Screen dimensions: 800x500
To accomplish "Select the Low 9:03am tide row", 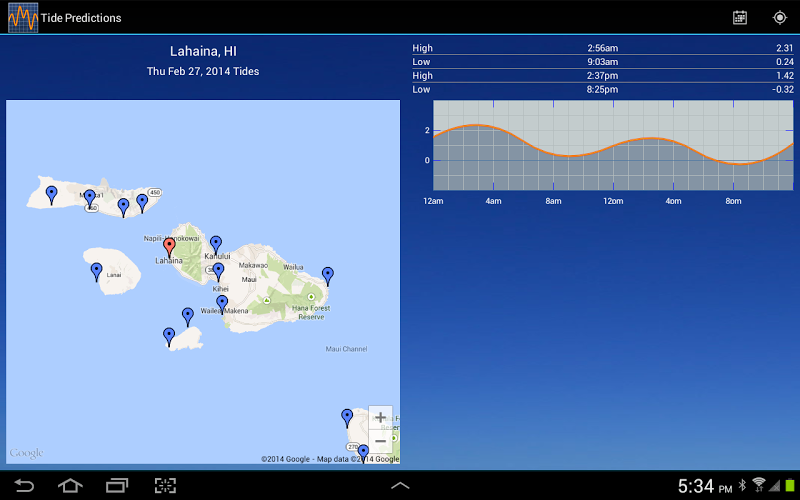I will click(603, 62).
